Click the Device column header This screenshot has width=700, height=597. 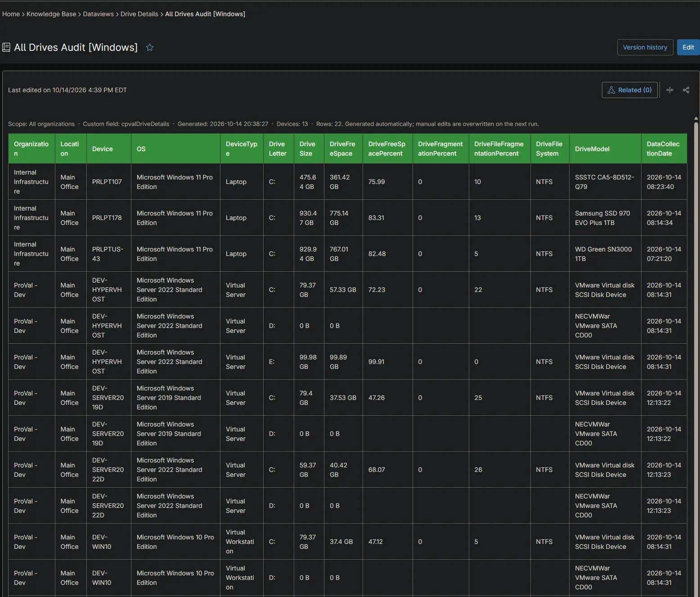point(109,148)
